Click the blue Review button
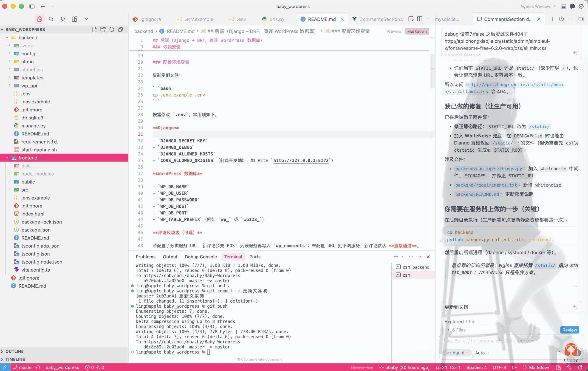The image size is (588, 371). (569, 330)
